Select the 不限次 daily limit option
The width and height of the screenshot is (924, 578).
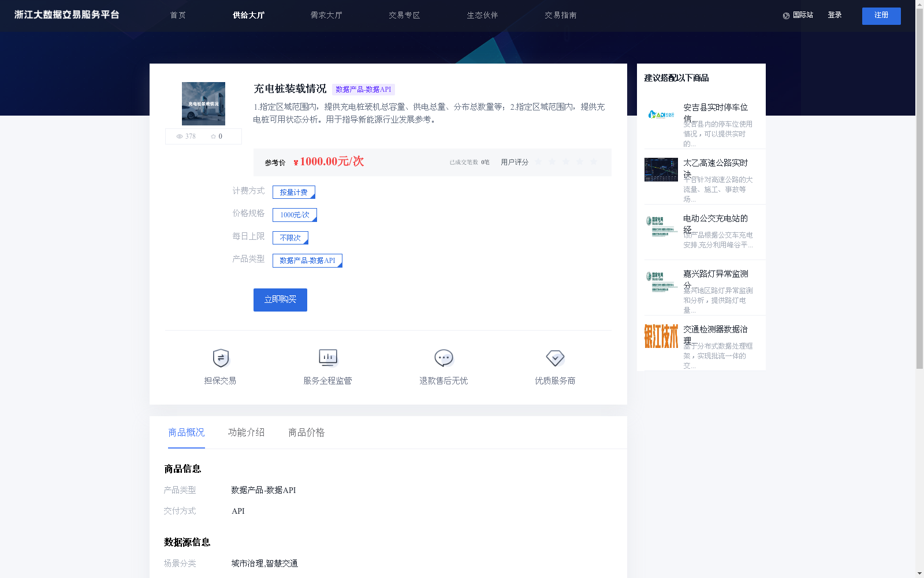(x=290, y=238)
